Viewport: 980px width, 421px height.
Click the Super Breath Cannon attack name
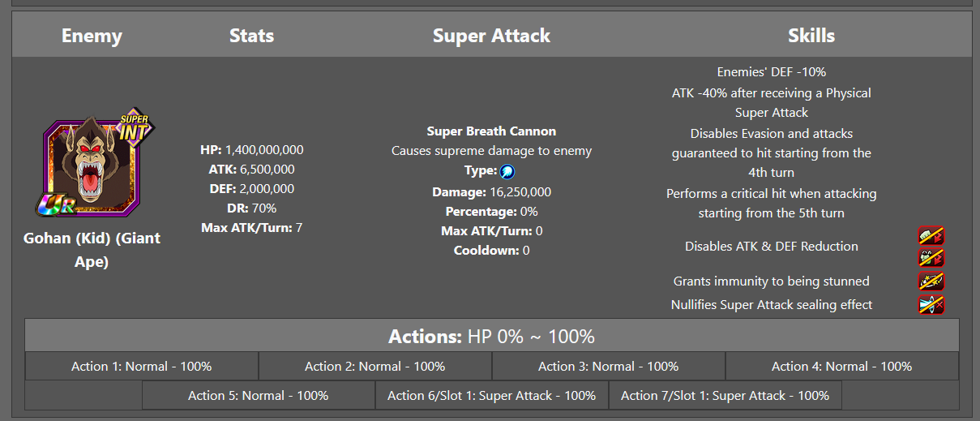click(491, 131)
